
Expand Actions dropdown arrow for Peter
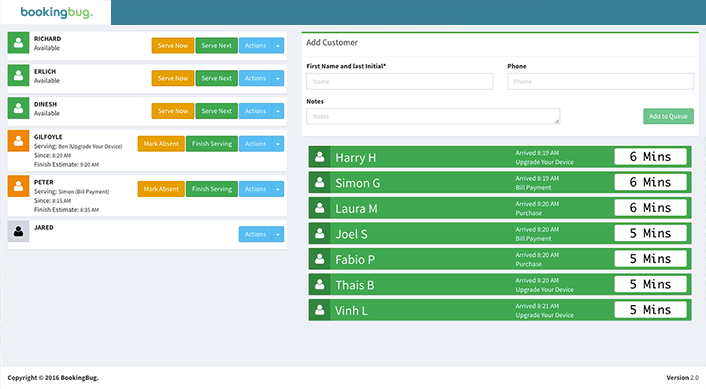pyautogui.click(x=278, y=189)
